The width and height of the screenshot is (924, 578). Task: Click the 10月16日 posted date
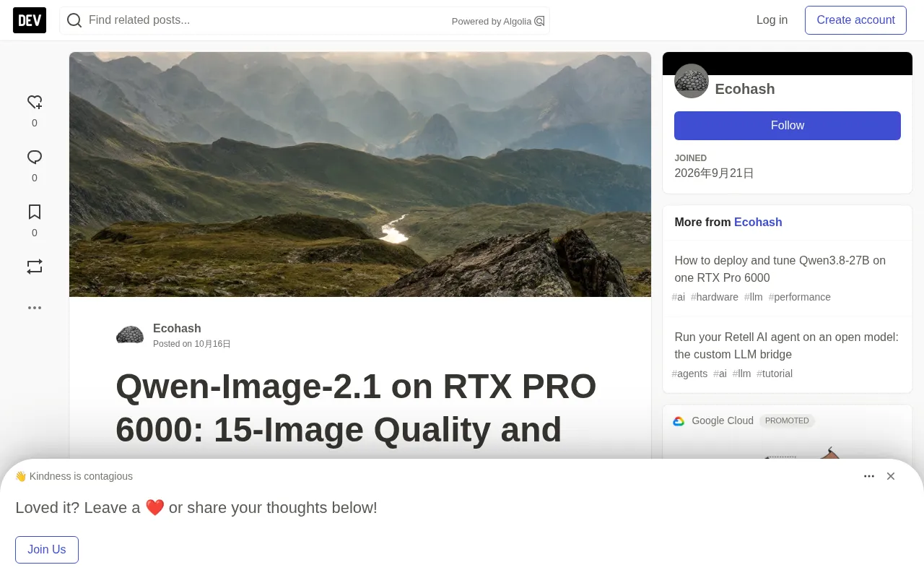pos(212,344)
